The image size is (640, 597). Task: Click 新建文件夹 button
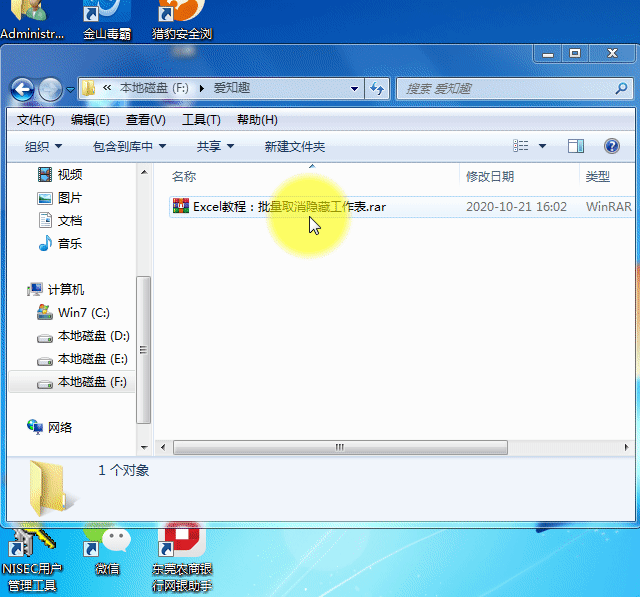click(x=295, y=146)
